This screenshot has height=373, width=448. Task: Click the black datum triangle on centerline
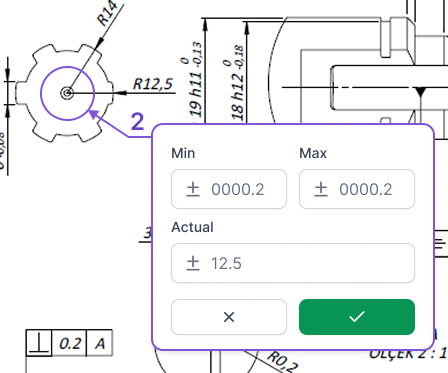[421, 92]
